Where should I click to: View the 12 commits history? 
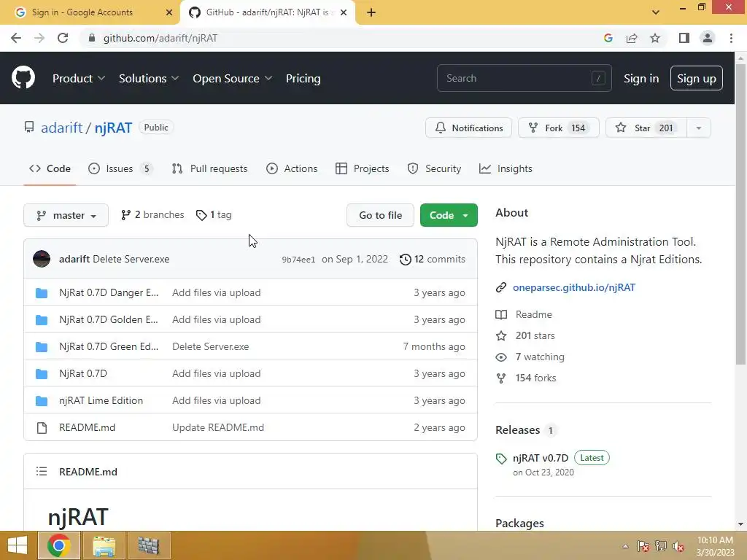coord(433,259)
